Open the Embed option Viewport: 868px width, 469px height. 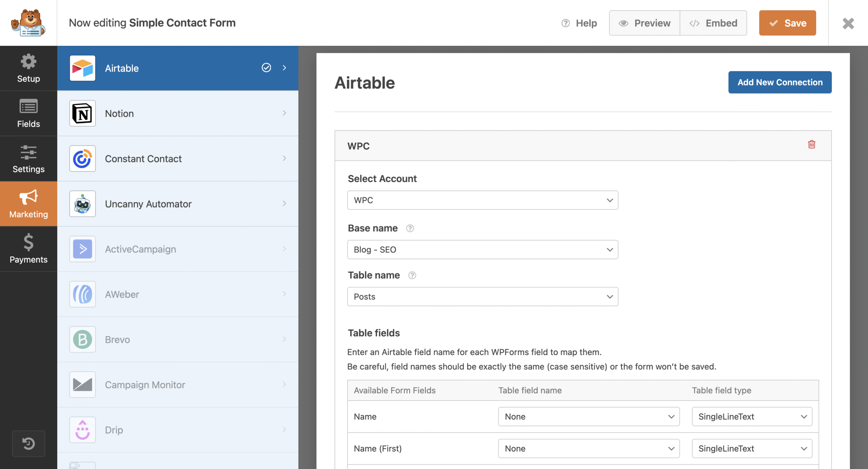pyautogui.click(x=713, y=23)
